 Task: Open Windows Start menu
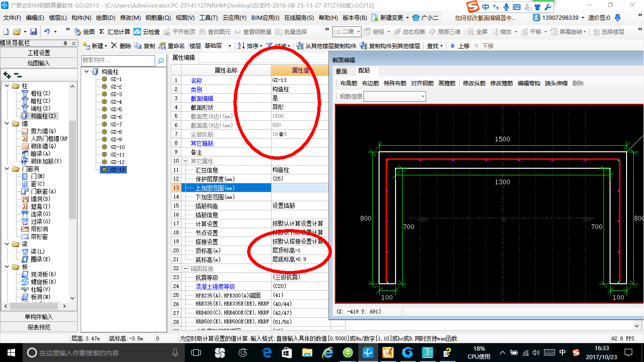point(11,353)
